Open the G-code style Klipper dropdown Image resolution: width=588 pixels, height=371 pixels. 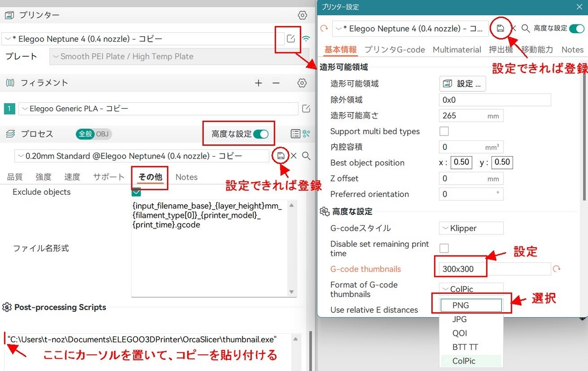tap(471, 228)
